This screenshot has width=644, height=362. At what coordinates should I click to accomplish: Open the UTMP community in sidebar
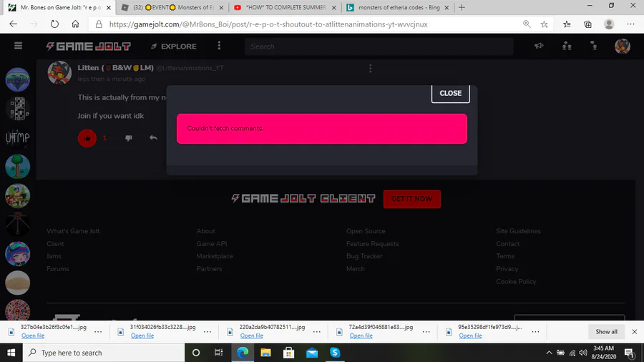(x=18, y=138)
